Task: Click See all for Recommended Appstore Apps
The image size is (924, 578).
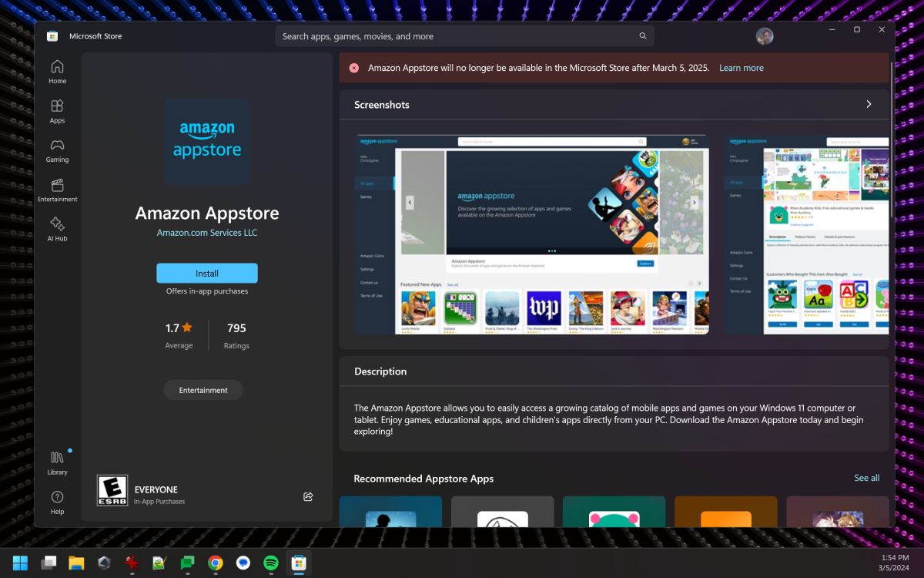Action: coord(867,478)
